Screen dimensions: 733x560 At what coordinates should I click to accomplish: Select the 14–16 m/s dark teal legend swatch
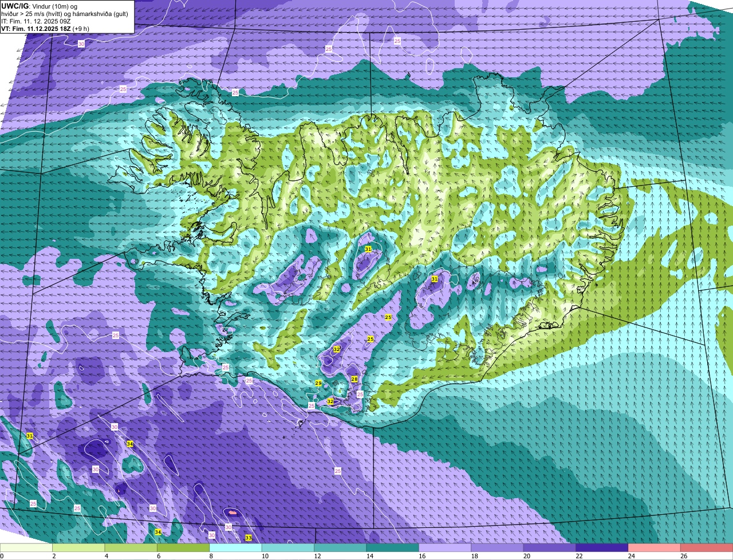click(393, 548)
